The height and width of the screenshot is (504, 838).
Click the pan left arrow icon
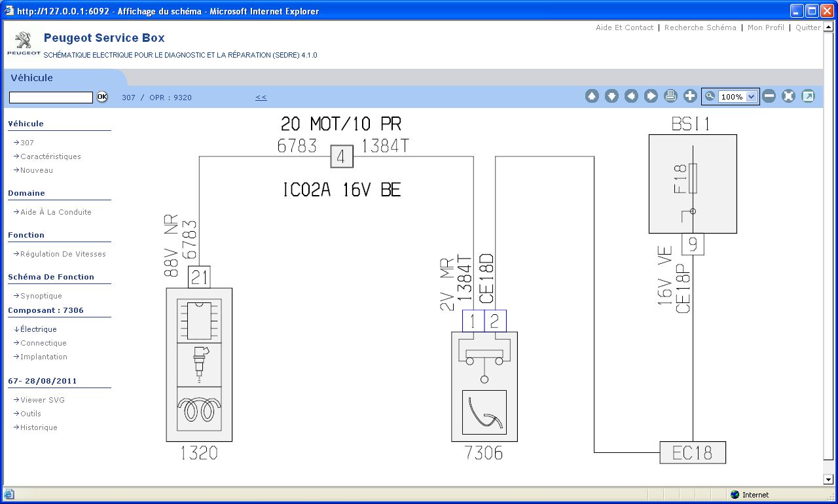631,96
